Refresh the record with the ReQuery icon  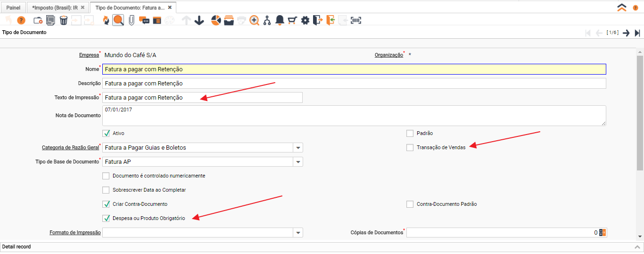click(106, 20)
